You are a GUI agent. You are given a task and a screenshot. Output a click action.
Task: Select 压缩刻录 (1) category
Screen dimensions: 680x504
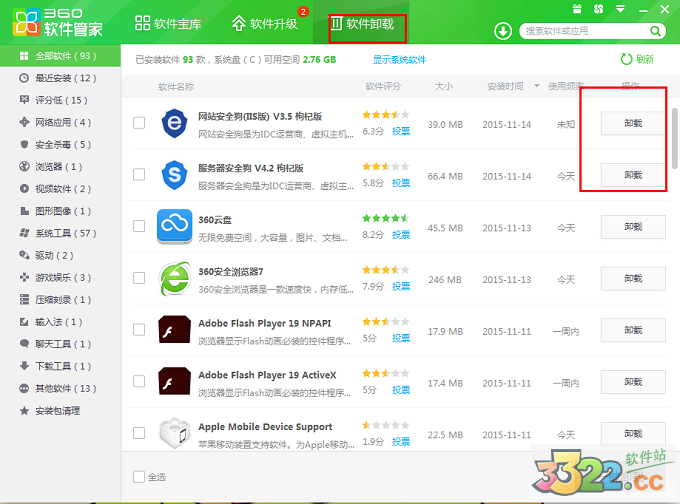click(x=60, y=300)
